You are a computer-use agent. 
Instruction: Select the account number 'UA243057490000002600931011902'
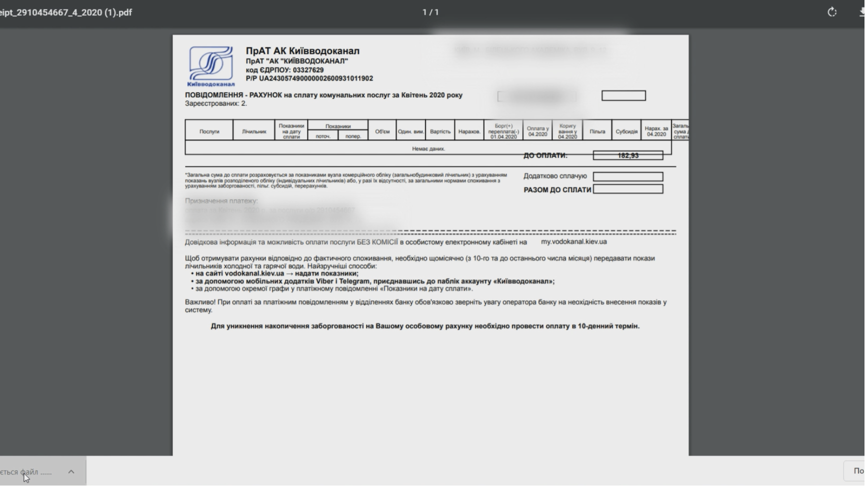coord(316,78)
